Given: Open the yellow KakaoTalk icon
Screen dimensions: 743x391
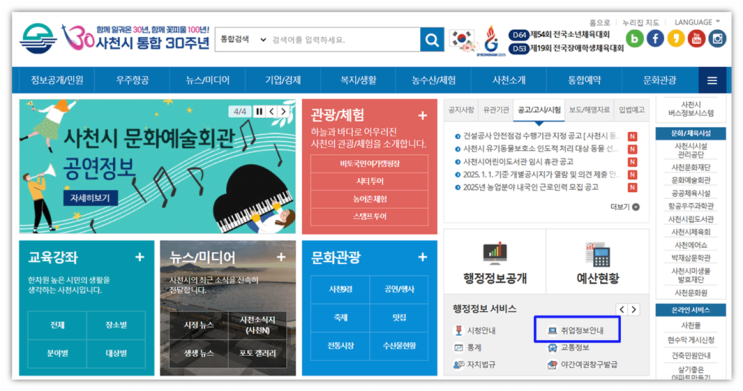Looking at the screenshot, I should tap(676, 38).
